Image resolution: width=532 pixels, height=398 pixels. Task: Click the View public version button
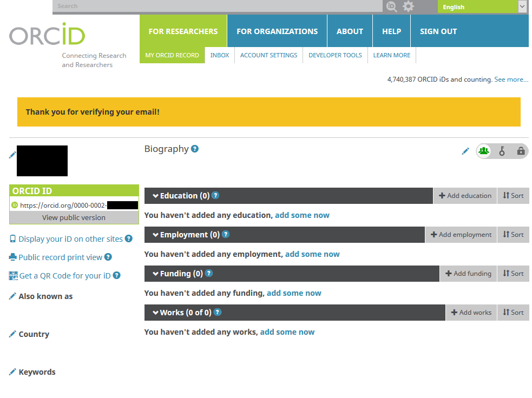click(74, 217)
